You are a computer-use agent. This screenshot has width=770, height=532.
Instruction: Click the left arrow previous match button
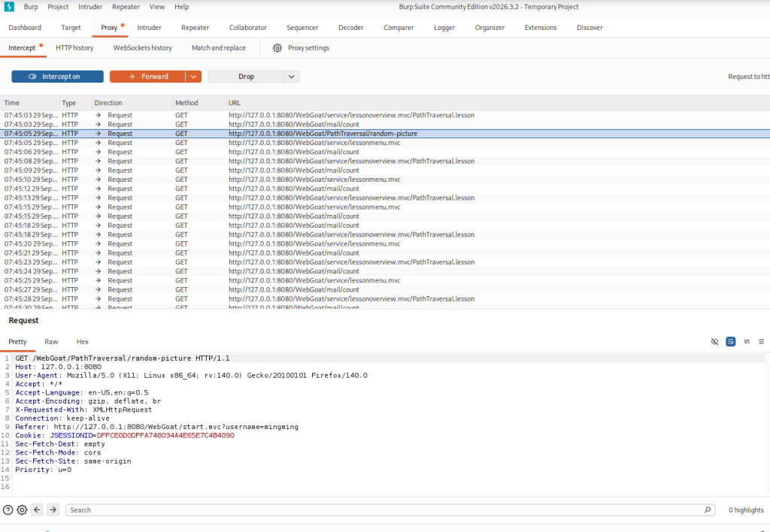coord(38,510)
